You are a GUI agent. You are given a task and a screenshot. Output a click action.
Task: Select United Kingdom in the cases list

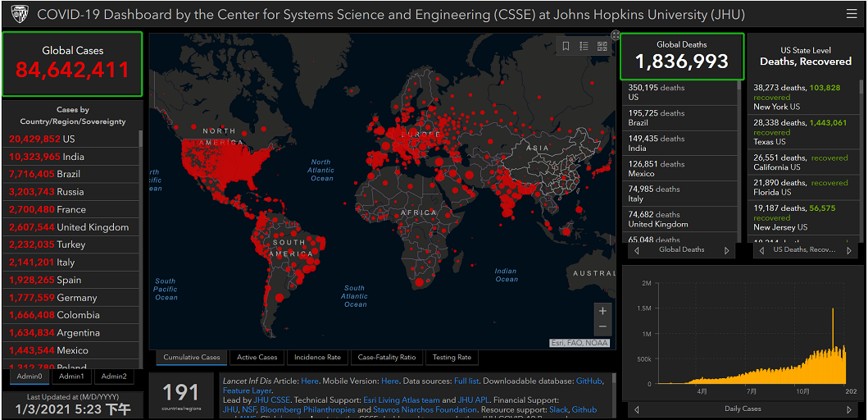(70, 227)
